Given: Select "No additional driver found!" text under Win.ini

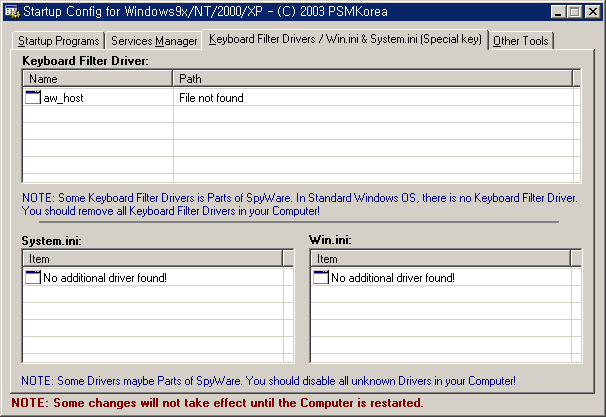Looking at the screenshot, I should [x=393, y=277].
